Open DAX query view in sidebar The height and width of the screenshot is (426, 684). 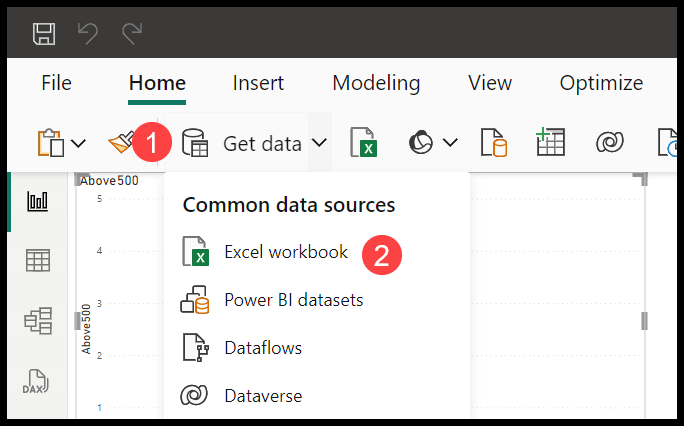pyautogui.click(x=36, y=381)
